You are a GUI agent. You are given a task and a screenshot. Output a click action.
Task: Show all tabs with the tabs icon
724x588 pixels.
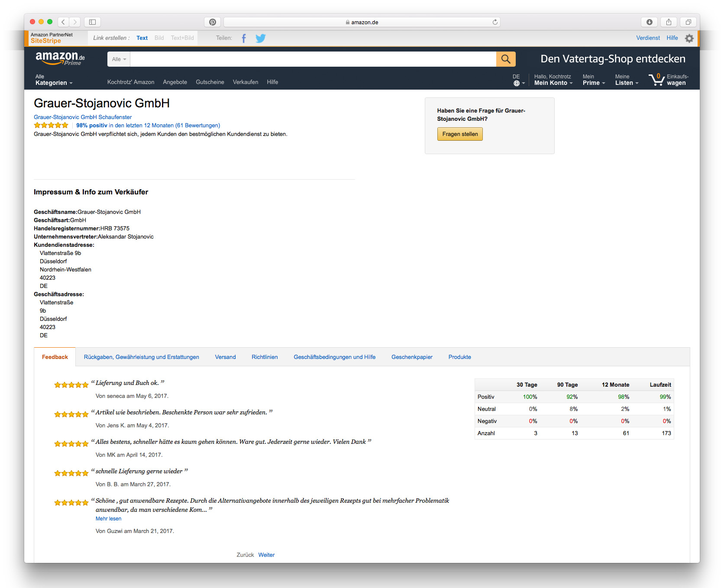(x=688, y=22)
